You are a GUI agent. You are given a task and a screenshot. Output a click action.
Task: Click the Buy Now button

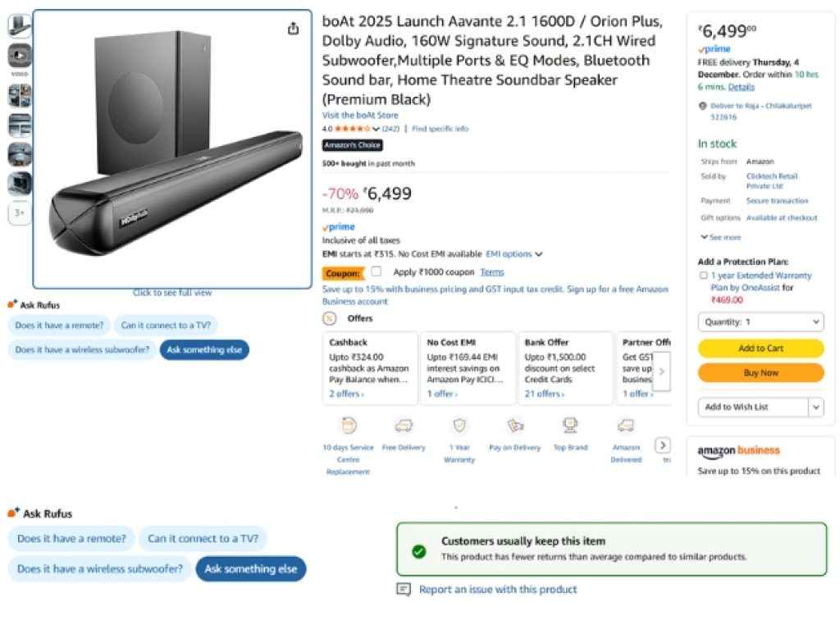coord(760,373)
